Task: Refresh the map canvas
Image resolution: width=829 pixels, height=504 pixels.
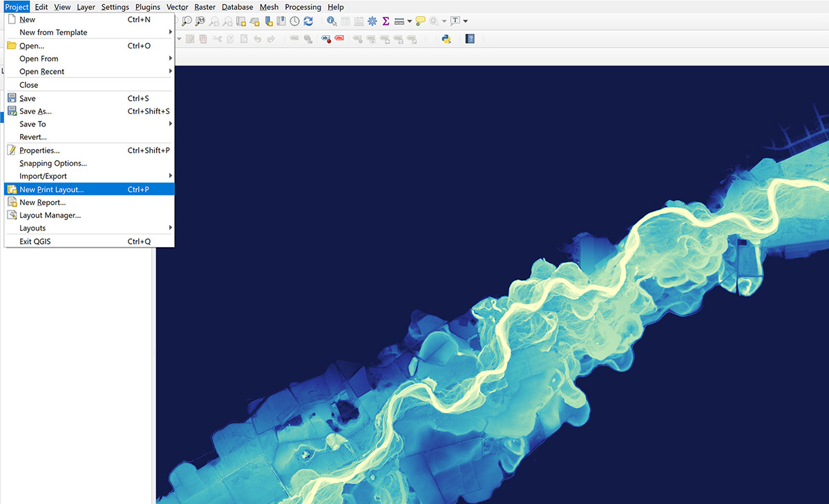Action: [x=307, y=21]
